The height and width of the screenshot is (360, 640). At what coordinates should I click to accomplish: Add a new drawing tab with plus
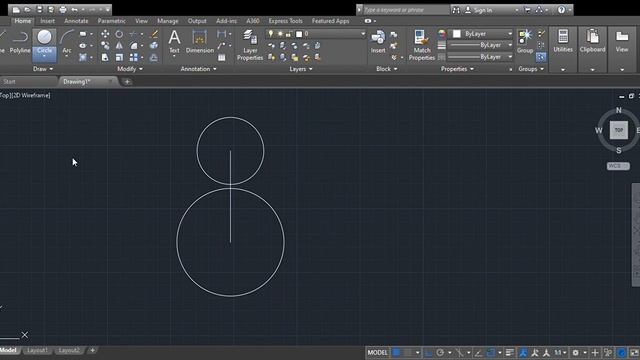(x=127, y=82)
